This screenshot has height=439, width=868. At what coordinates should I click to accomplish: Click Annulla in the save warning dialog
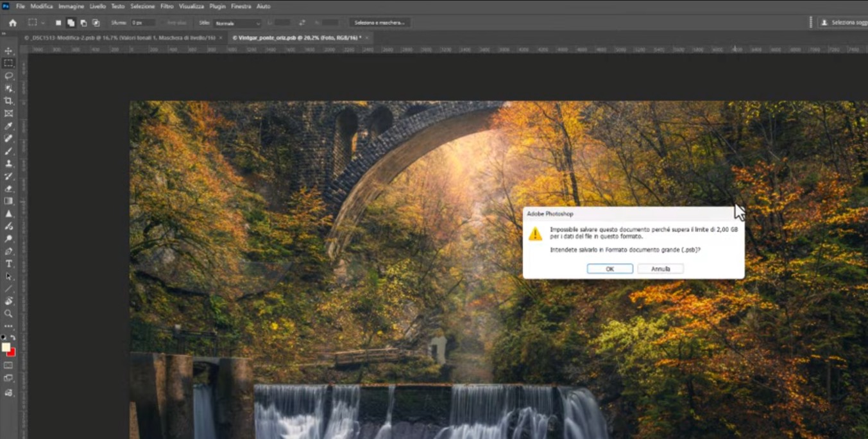coord(660,268)
